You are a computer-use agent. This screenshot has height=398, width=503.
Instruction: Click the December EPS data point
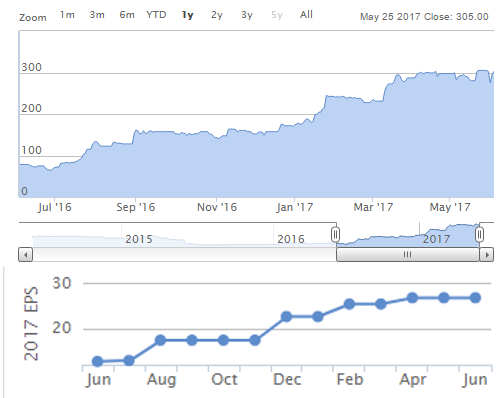pyautogui.click(x=286, y=317)
